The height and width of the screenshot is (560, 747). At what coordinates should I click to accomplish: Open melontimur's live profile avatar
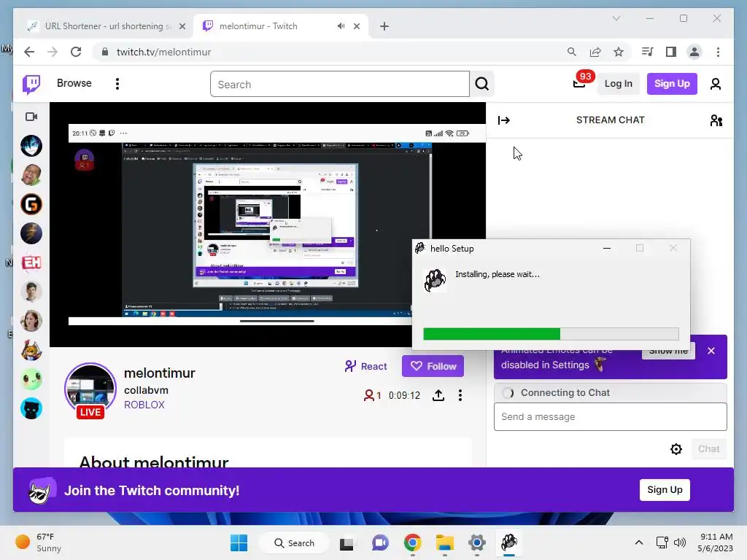point(90,389)
